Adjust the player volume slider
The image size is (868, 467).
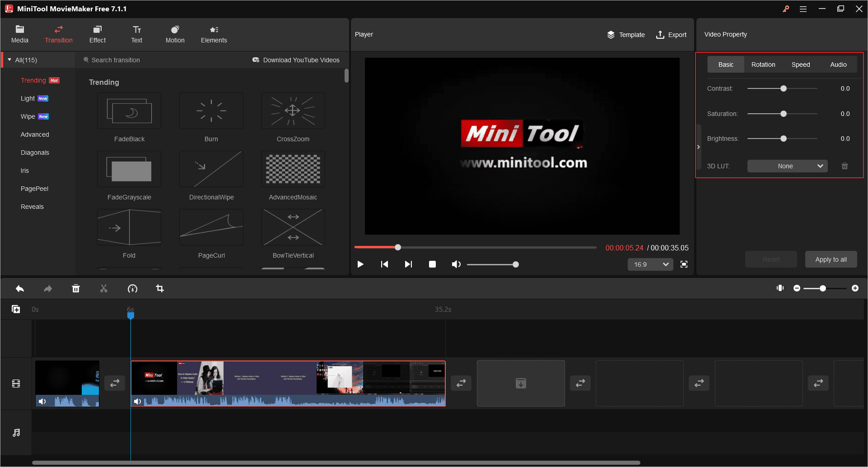(x=493, y=264)
